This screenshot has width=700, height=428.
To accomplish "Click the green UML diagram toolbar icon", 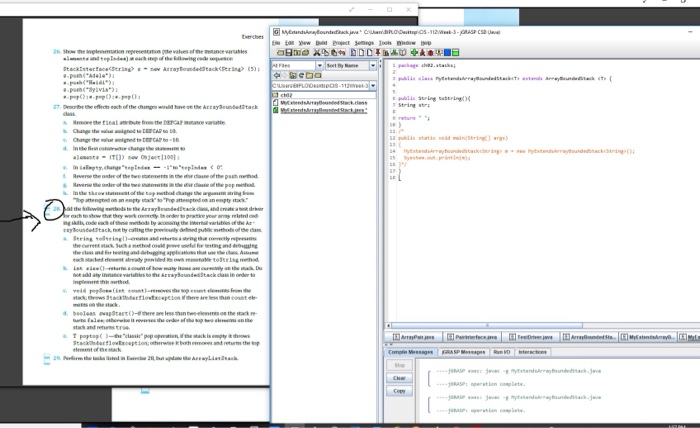I will point(394,53).
